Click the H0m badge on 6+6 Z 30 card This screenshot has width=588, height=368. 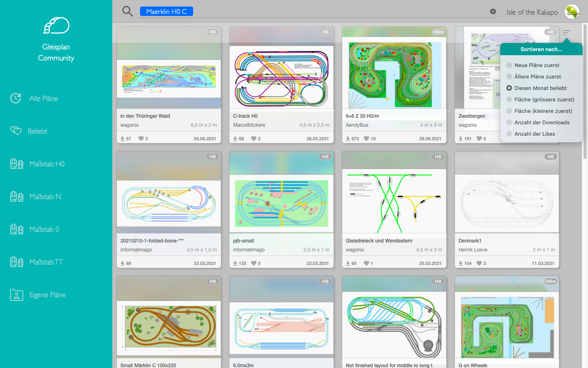438,32
